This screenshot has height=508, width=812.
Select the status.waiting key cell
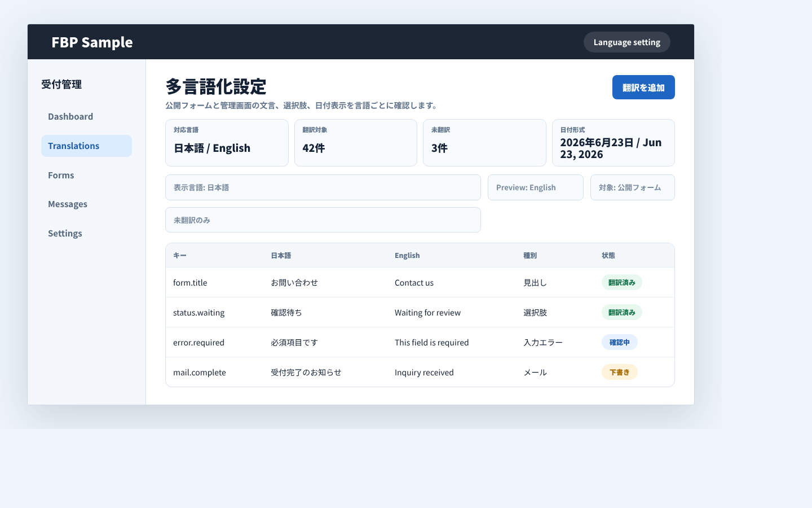pyautogui.click(x=198, y=313)
